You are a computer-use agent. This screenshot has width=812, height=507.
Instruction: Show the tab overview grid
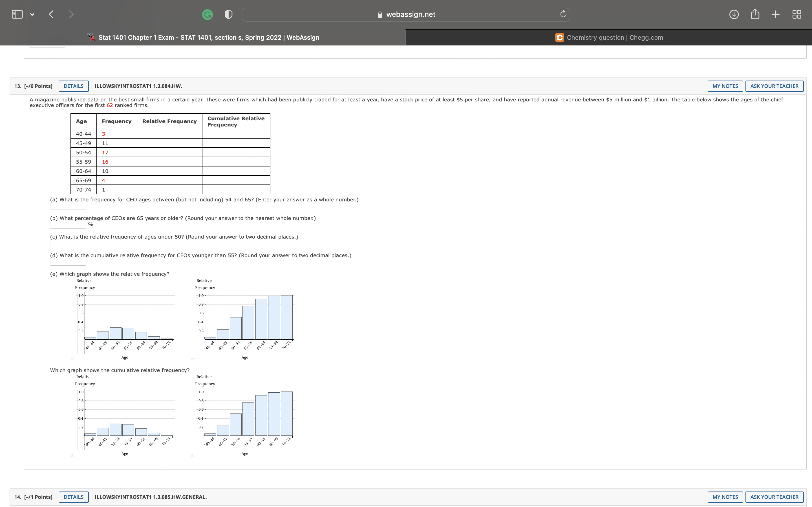point(796,14)
